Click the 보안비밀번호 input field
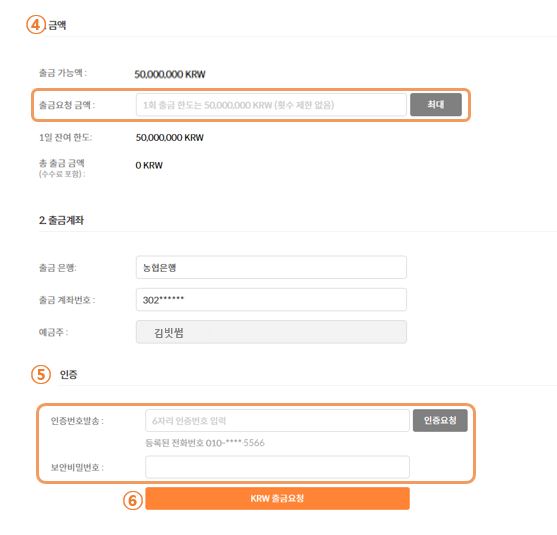The width and height of the screenshot is (557, 535). pyautogui.click(x=277, y=467)
